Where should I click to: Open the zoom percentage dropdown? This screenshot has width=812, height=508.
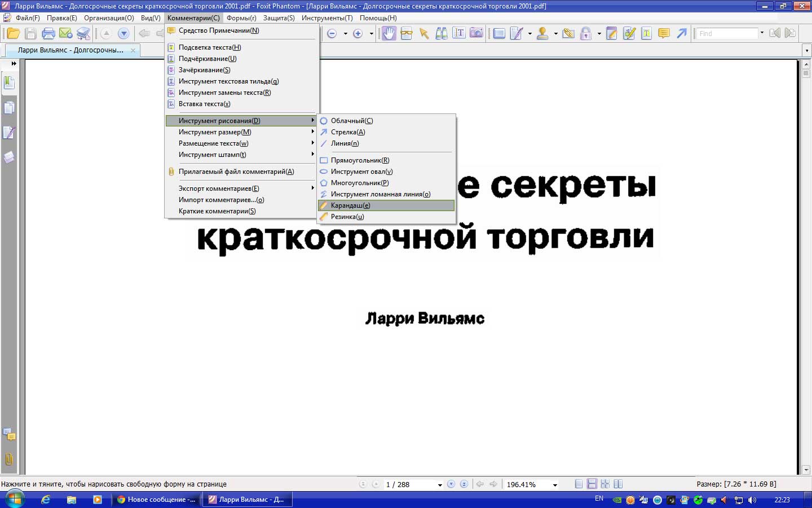point(555,485)
